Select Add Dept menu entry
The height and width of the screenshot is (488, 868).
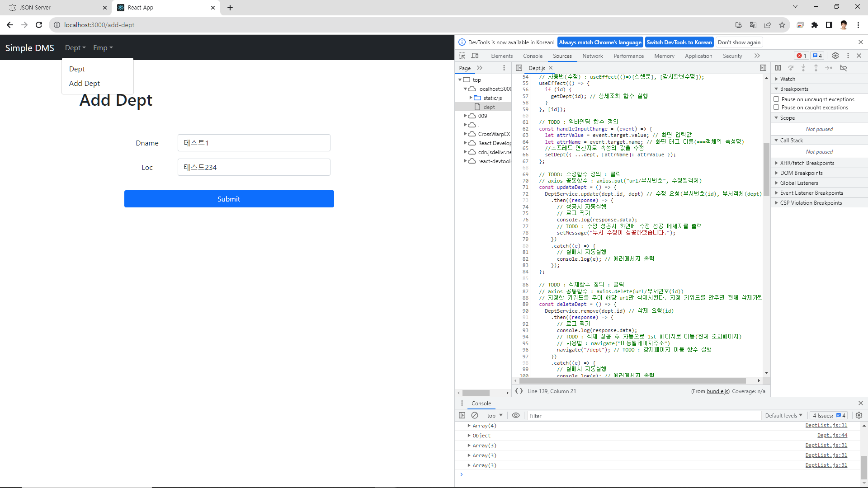point(85,84)
